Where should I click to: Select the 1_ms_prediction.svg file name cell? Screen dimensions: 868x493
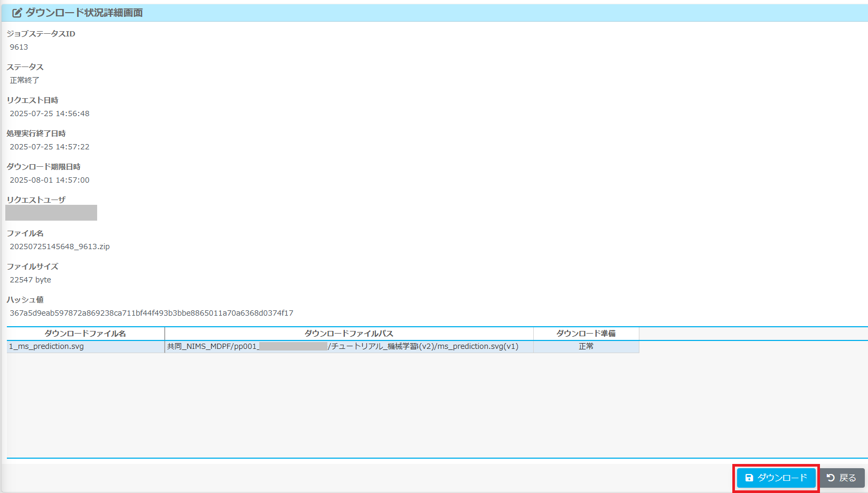(x=46, y=347)
